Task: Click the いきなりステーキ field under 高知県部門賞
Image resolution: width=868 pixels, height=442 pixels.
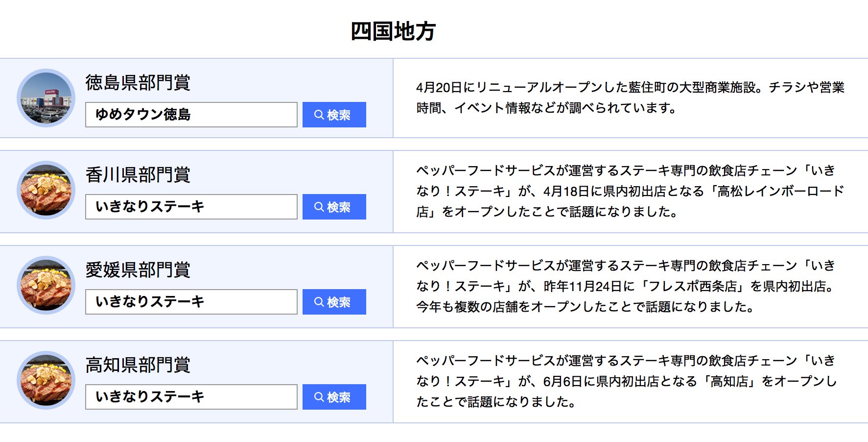Action: [191, 397]
